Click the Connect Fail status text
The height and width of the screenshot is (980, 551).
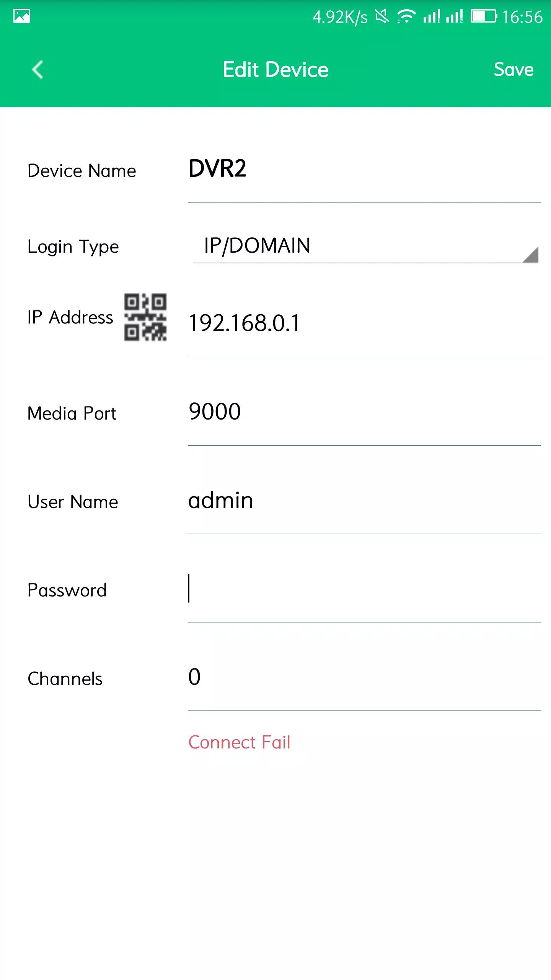pos(240,742)
